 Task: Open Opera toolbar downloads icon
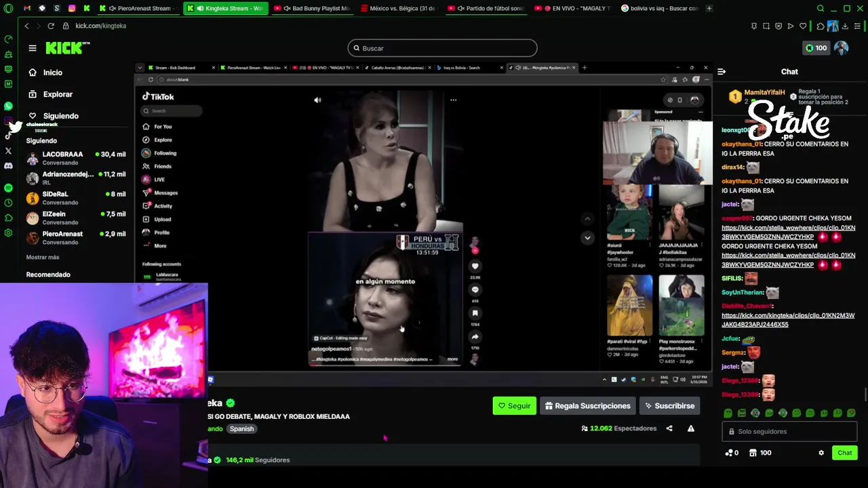pyautogui.click(x=845, y=26)
